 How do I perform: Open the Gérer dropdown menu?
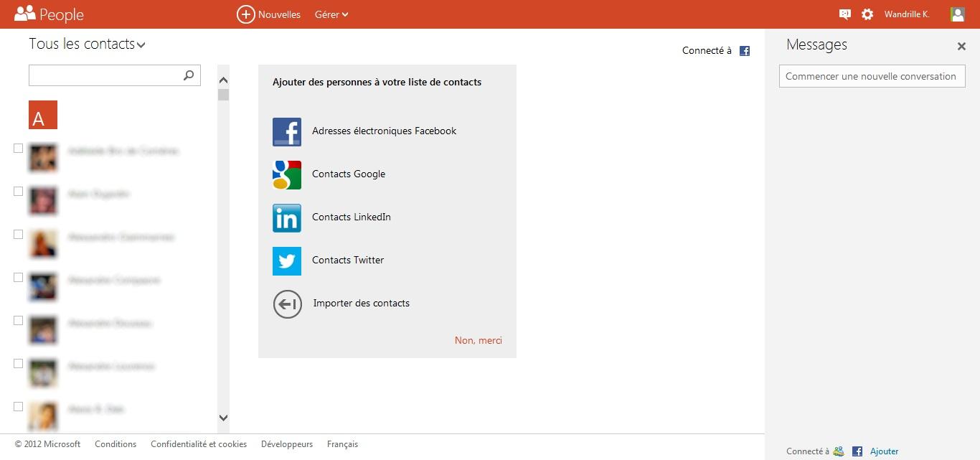tap(331, 14)
